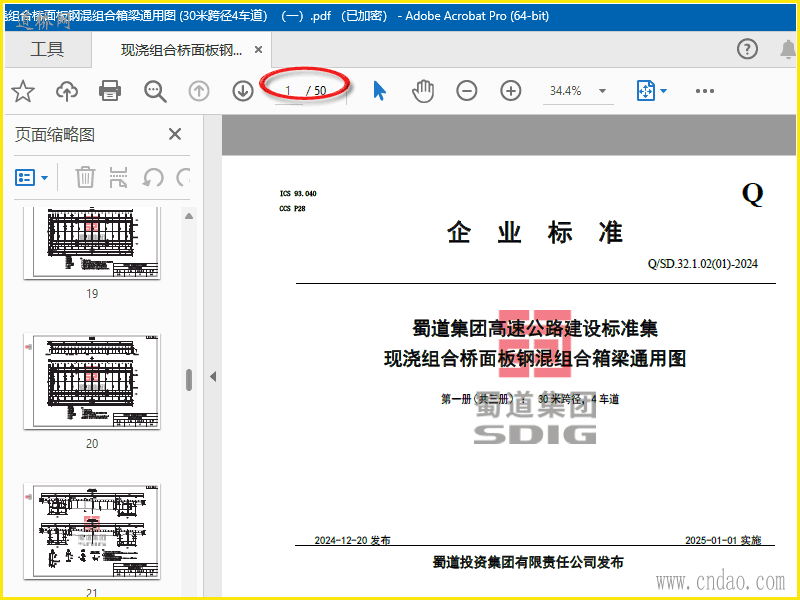This screenshot has height=600, width=800.
Task: Select page 19 thumbnail
Action: click(92, 243)
